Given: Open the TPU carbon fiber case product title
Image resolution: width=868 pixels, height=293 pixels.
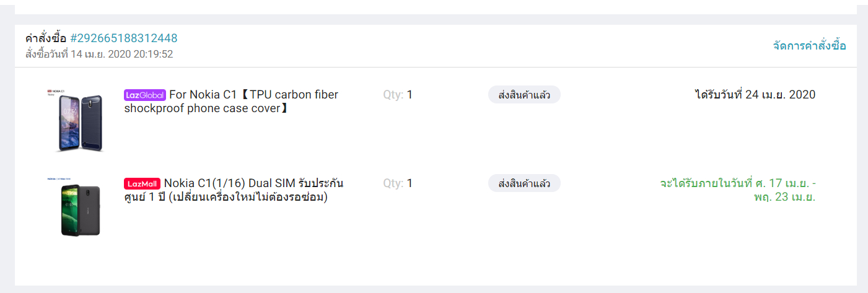Looking at the screenshot, I should pyautogui.click(x=231, y=102).
